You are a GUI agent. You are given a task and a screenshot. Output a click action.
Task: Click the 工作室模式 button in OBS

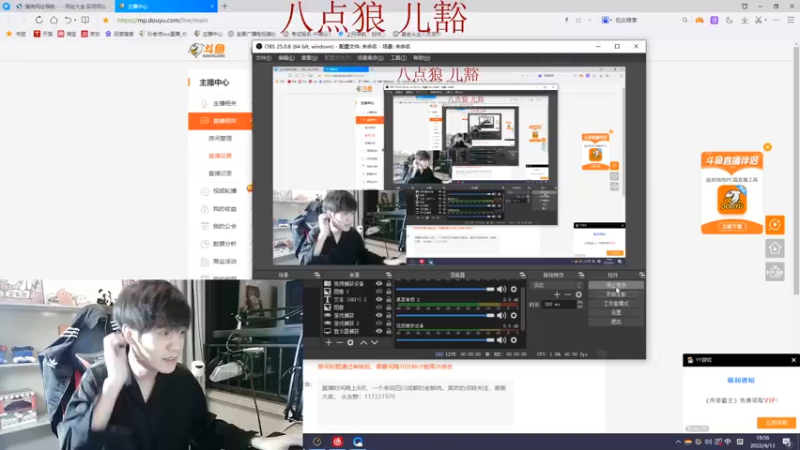616,304
